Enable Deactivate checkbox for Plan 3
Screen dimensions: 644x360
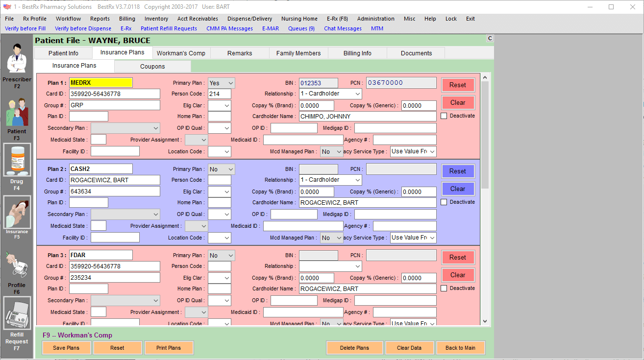click(444, 288)
